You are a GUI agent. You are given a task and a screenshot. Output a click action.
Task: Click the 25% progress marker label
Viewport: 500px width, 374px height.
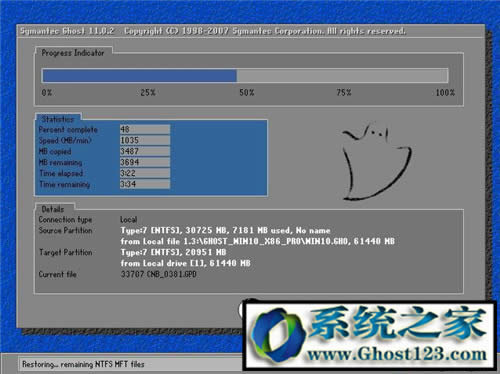click(148, 93)
